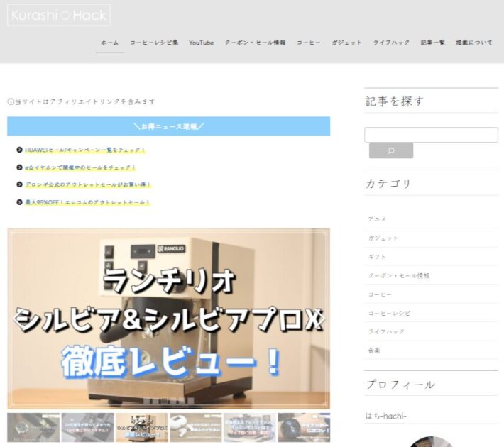This screenshot has height=447, width=504.
Task: Click the プロフィール heading
Action: coord(400,385)
